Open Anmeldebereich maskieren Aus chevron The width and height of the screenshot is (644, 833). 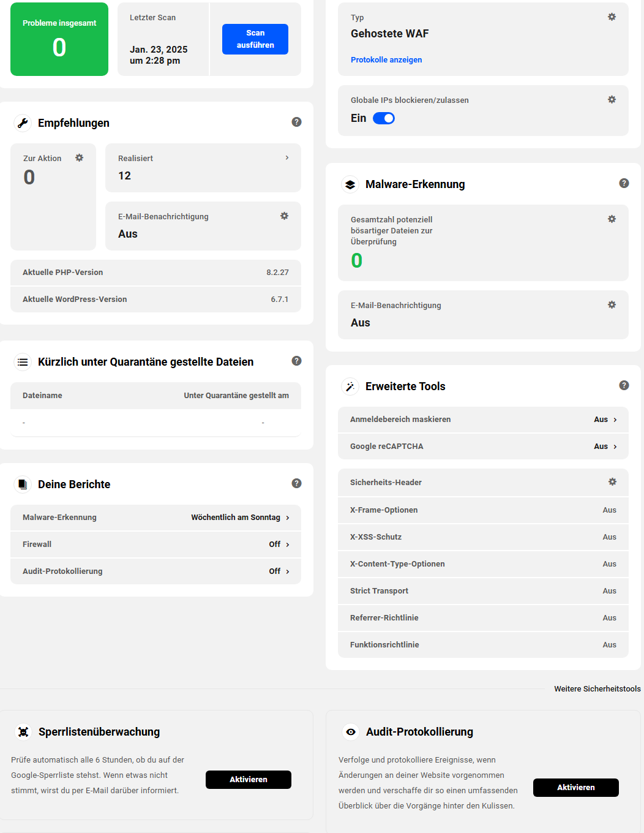click(x=615, y=420)
